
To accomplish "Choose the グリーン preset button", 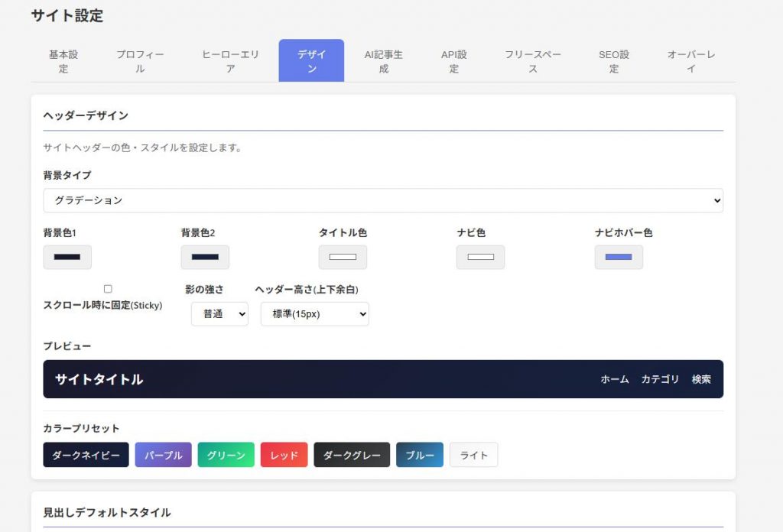I will tap(226, 455).
